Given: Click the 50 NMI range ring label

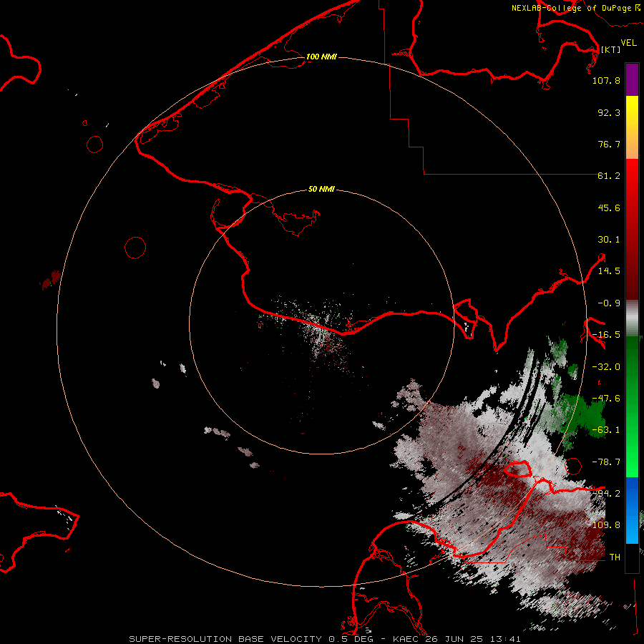Looking at the screenshot, I should pos(321,190).
